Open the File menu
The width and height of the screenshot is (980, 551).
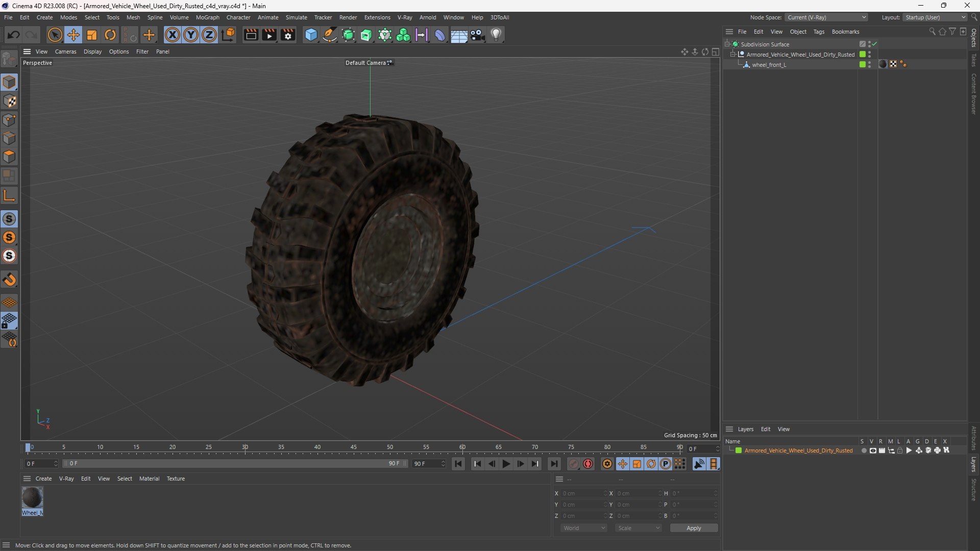[8, 17]
